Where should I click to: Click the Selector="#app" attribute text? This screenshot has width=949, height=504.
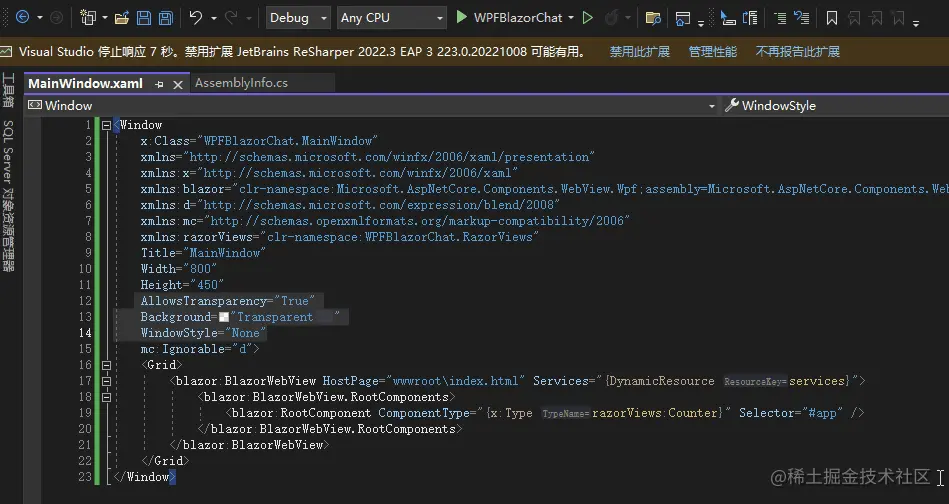point(791,413)
